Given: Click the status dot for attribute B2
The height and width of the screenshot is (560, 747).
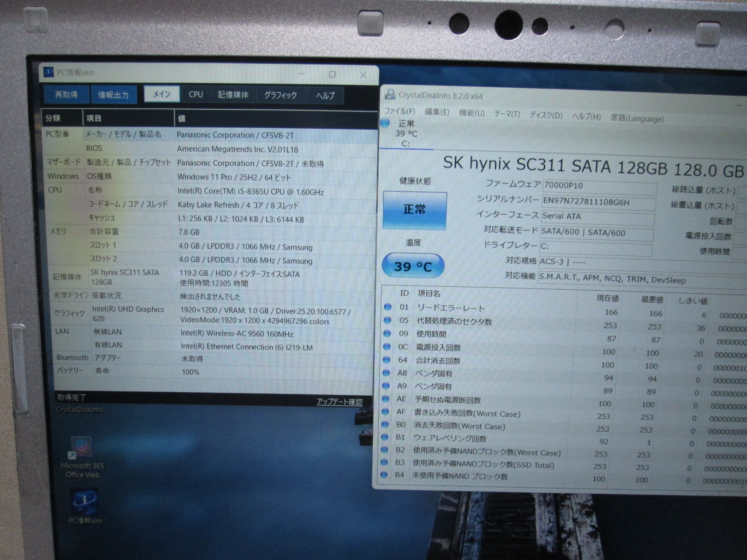Looking at the screenshot, I should pos(385,450).
